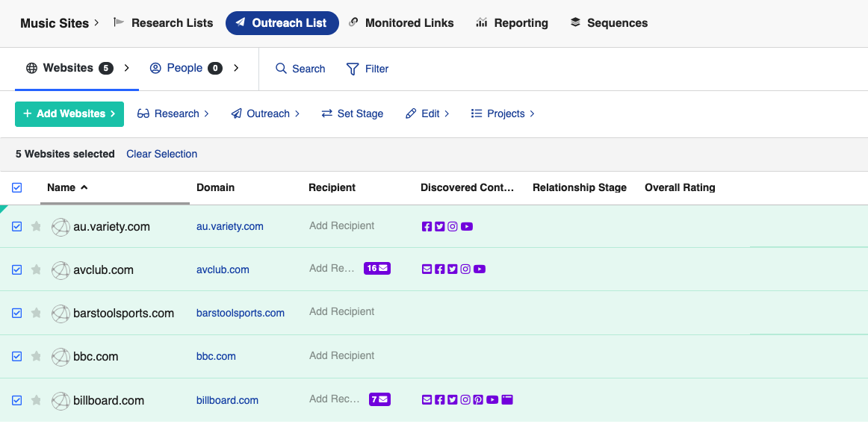Open the People tab

click(x=185, y=68)
